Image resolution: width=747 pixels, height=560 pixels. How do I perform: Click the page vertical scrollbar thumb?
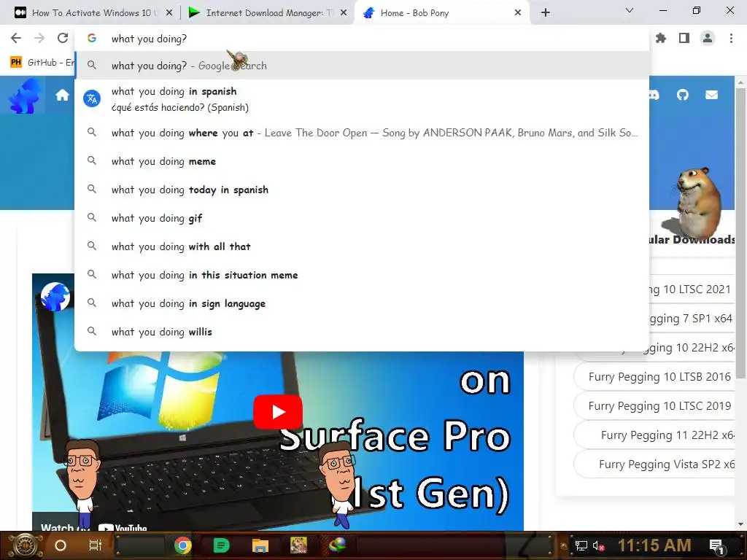tap(741, 233)
